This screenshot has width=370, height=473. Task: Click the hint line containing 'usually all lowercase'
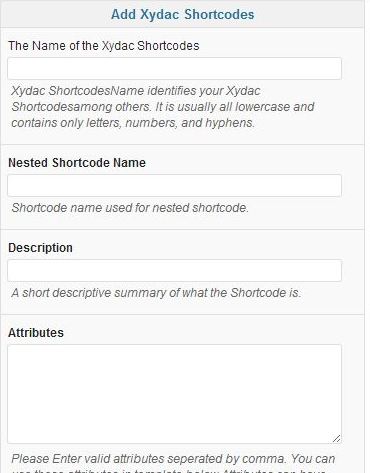[163, 107]
